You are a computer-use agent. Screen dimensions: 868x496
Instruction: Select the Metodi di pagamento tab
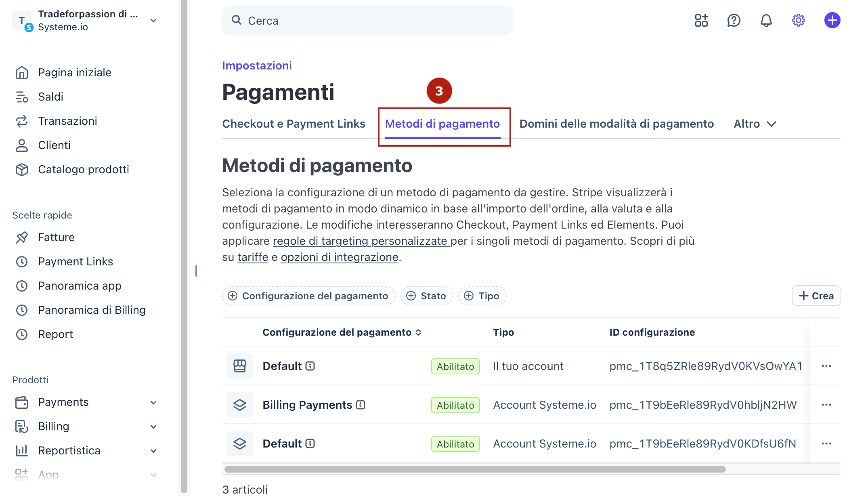(442, 124)
